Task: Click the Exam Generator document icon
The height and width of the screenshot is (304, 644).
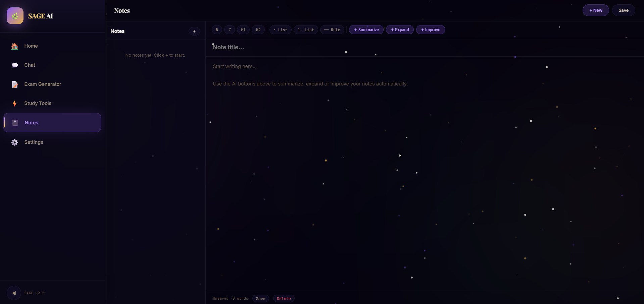Action: coord(15,84)
